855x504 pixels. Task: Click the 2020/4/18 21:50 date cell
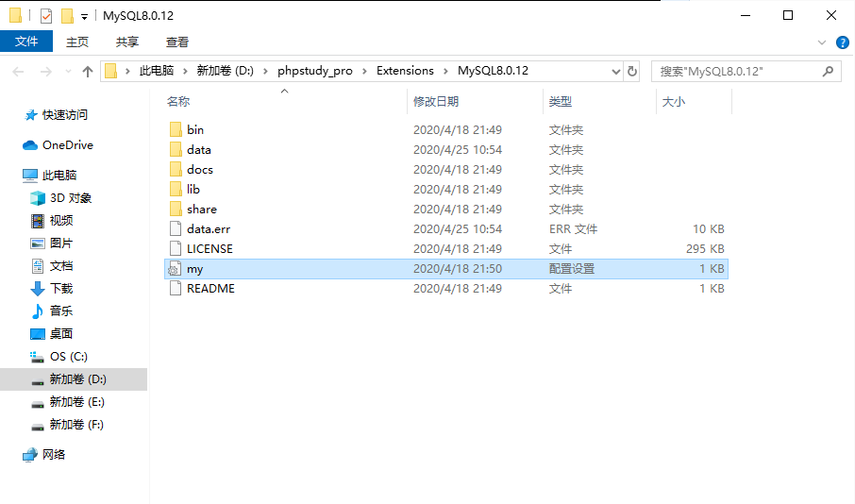[x=458, y=269]
